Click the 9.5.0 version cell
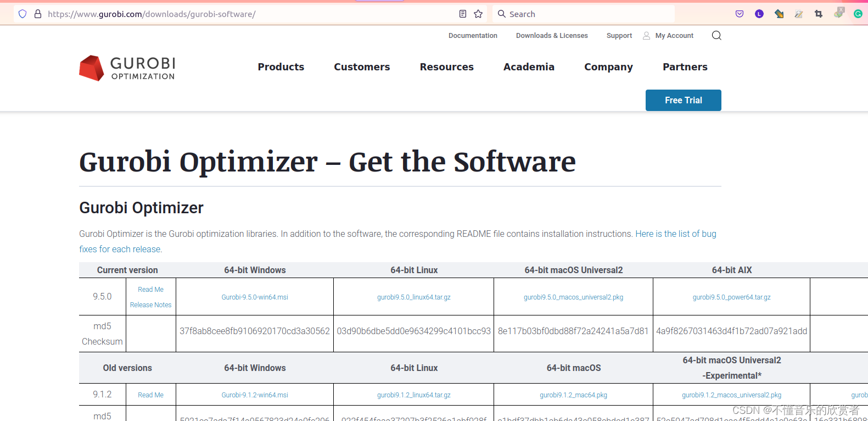This screenshot has width=868, height=421. click(x=102, y=297)
